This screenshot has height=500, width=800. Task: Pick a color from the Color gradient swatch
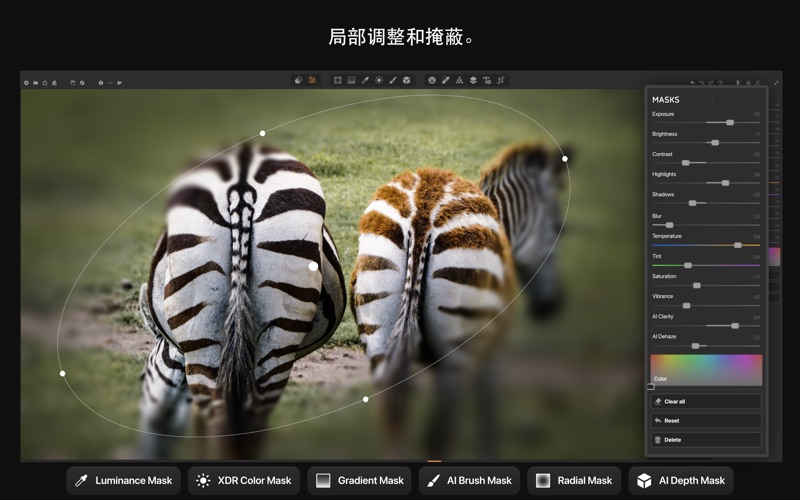click(706, 369)
